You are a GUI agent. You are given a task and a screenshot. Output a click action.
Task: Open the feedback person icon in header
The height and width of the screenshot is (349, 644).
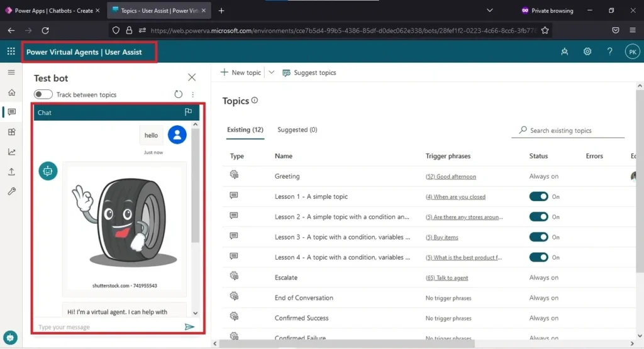(565, 52)
